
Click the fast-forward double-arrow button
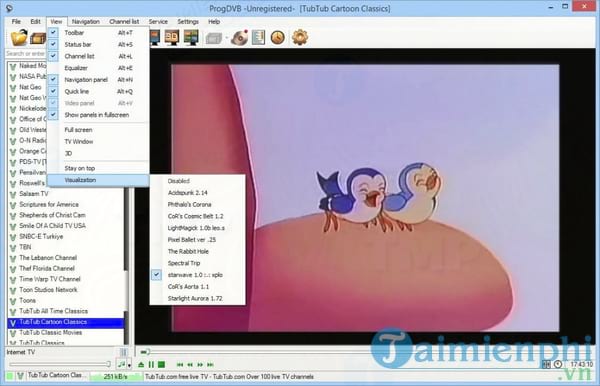(200, 365)
